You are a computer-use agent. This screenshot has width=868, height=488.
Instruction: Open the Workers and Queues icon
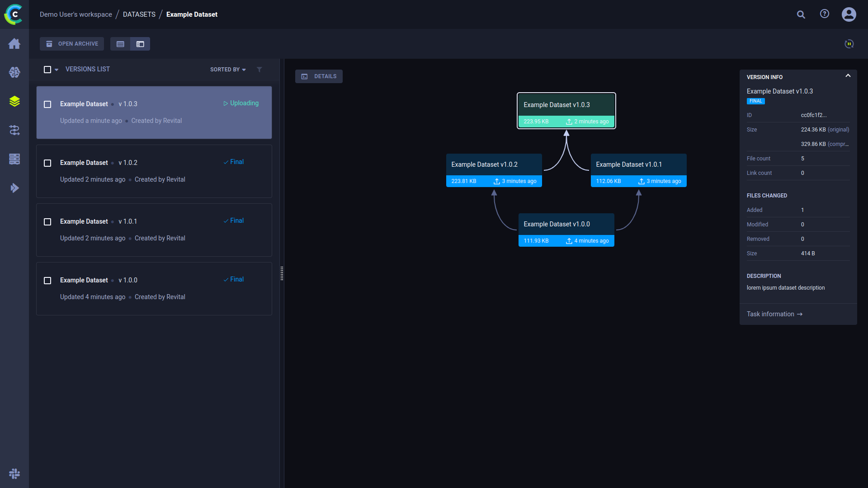coord(14,159)
